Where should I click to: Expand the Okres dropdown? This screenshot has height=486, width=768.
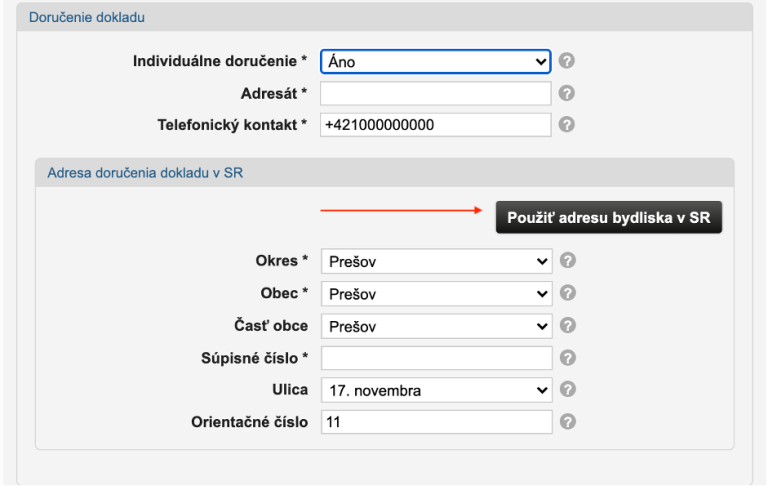[x=436, y=261]
